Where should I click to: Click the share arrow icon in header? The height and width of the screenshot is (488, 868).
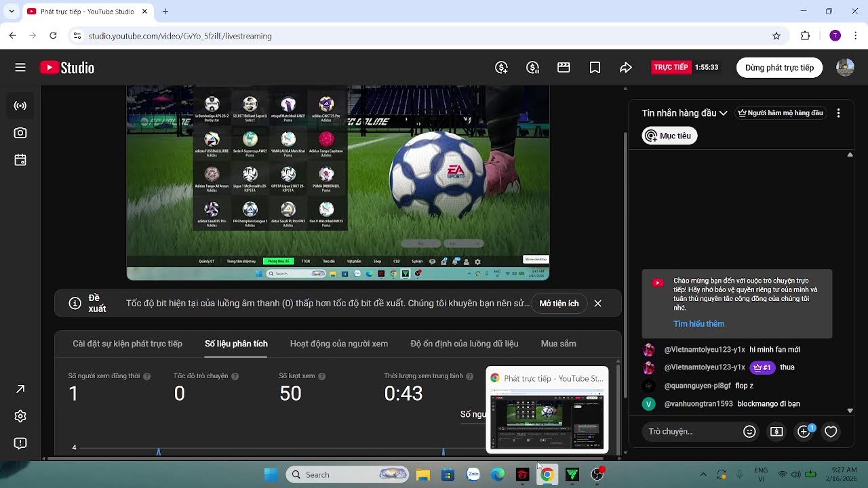click(x=626, y=67)
